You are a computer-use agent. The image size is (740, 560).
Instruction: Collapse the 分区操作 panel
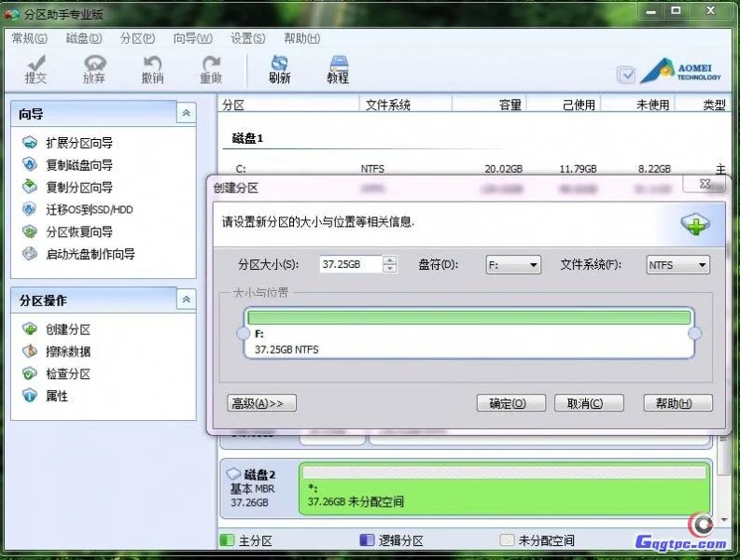(187, 300)
